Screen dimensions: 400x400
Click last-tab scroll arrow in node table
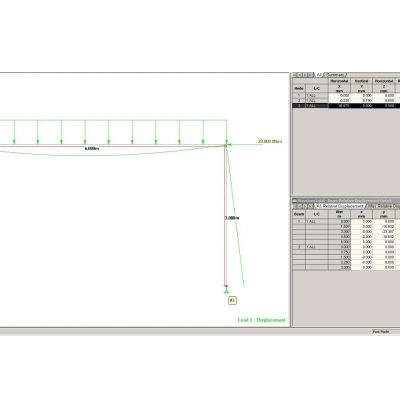pyautogui.click(x=311, y=75)
